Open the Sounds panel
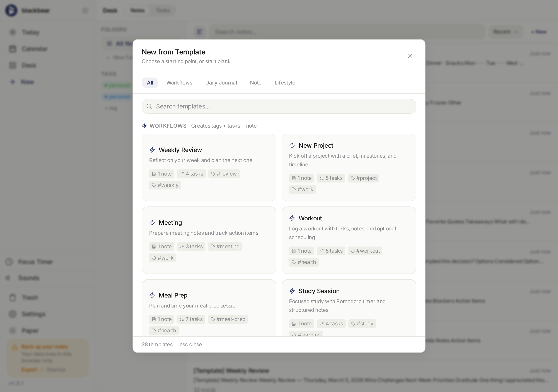This screenshot has width=558, height=392. pyautogui.click(x=29, y=278)
